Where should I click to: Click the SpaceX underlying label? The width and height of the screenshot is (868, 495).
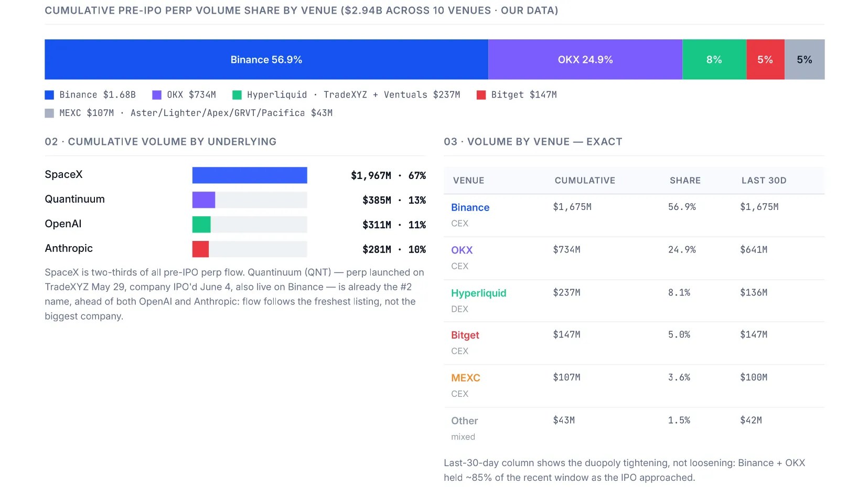63,174
